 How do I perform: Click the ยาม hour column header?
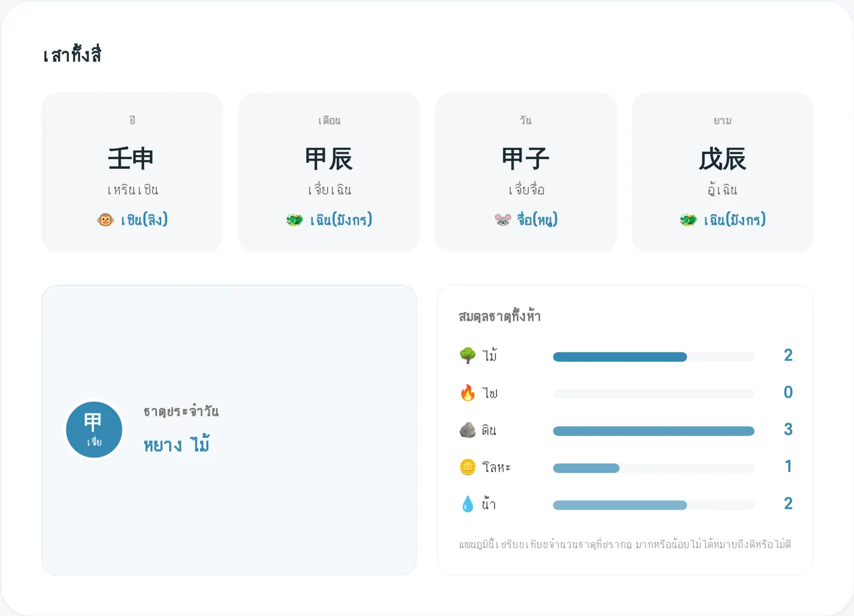click(x=723, y=121)
